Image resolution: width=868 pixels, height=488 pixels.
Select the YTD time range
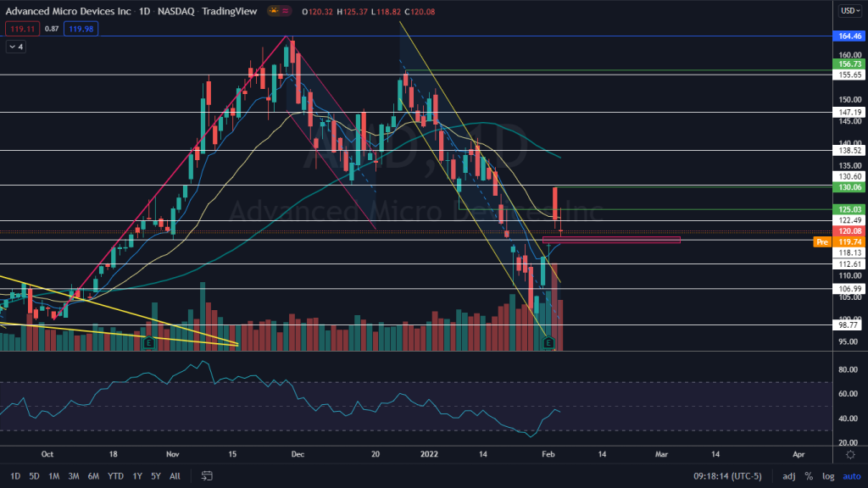pos(114,476)
